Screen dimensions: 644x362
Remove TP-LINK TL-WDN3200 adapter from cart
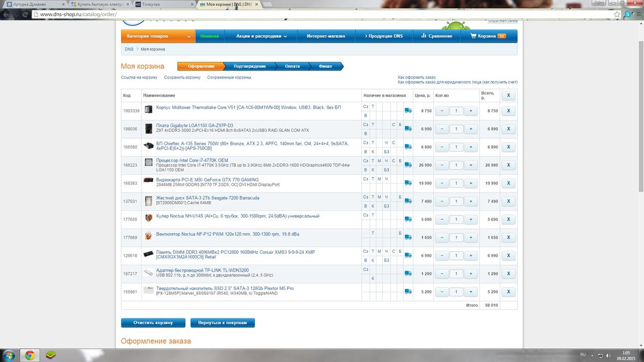point(509,274)
